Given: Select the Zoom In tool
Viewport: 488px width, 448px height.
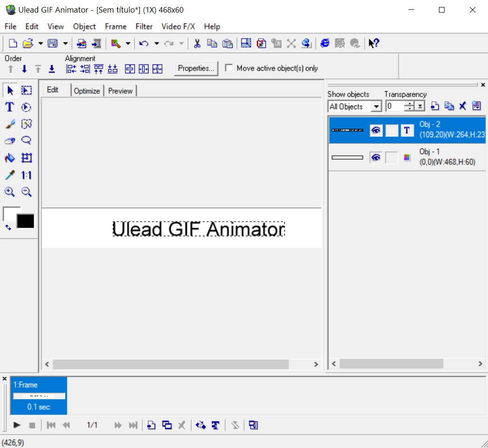Looking at the screenshot, I should (x=10, y=192).
